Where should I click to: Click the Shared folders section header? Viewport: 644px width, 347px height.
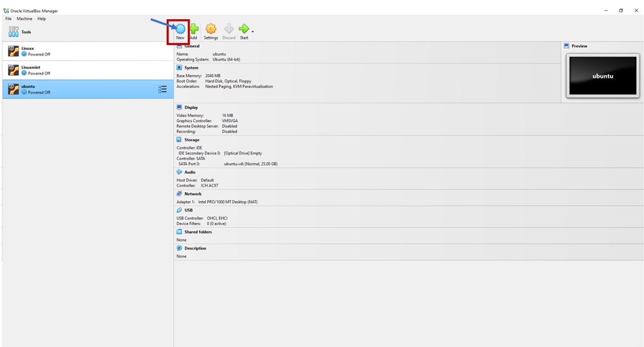pyautogui.click(x=198, y=232)
